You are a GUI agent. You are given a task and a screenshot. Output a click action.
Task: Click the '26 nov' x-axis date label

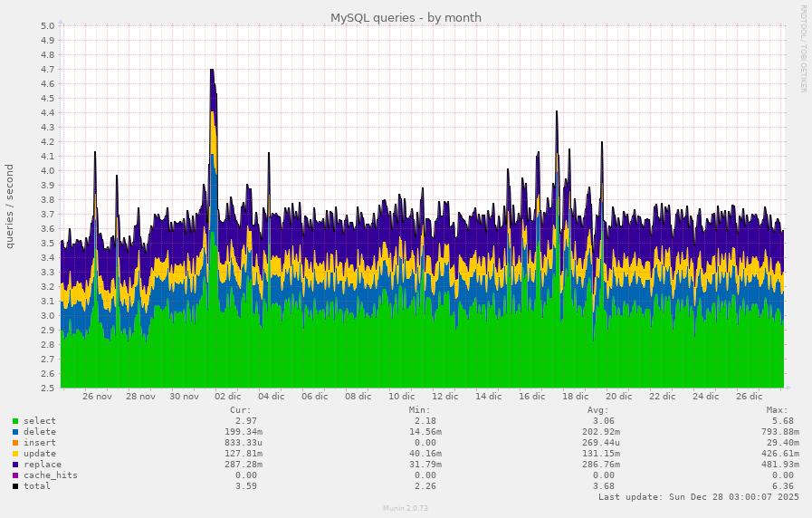[97, 397]
